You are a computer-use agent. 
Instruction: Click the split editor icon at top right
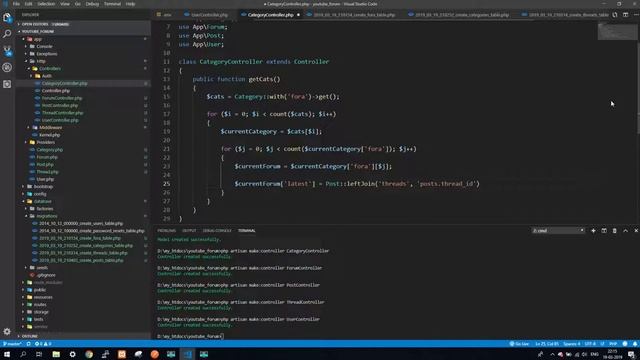(625, 15)
